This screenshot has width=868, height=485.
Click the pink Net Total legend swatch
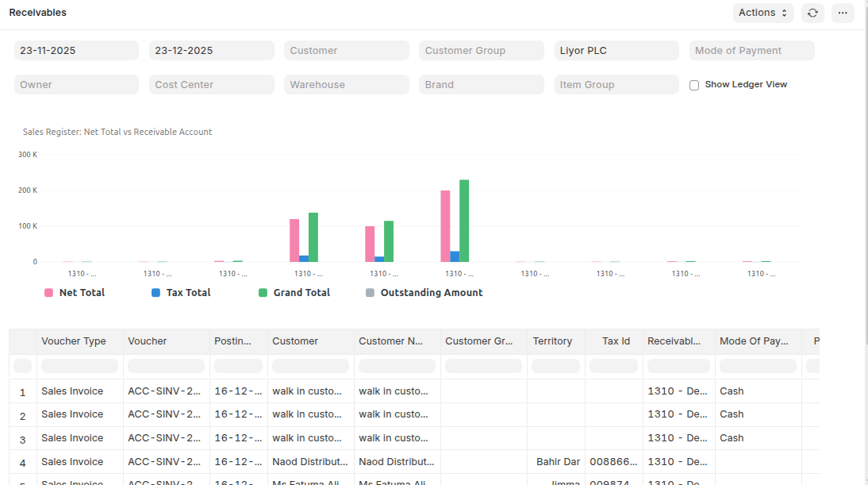pyautogui.click(x=48, y=293)
